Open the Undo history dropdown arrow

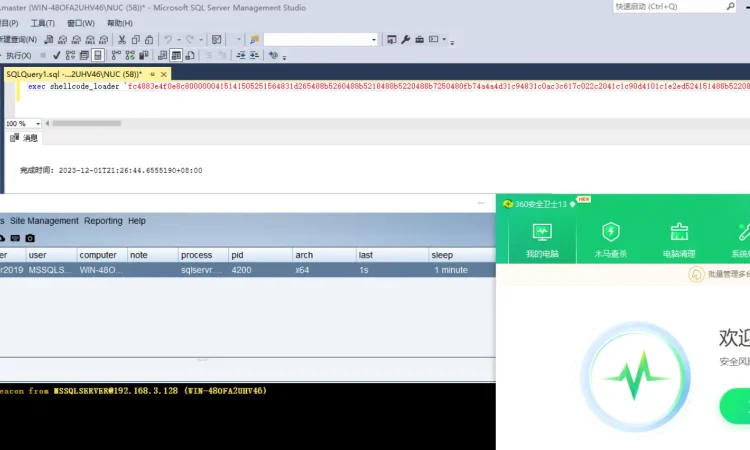click(179, 40)
